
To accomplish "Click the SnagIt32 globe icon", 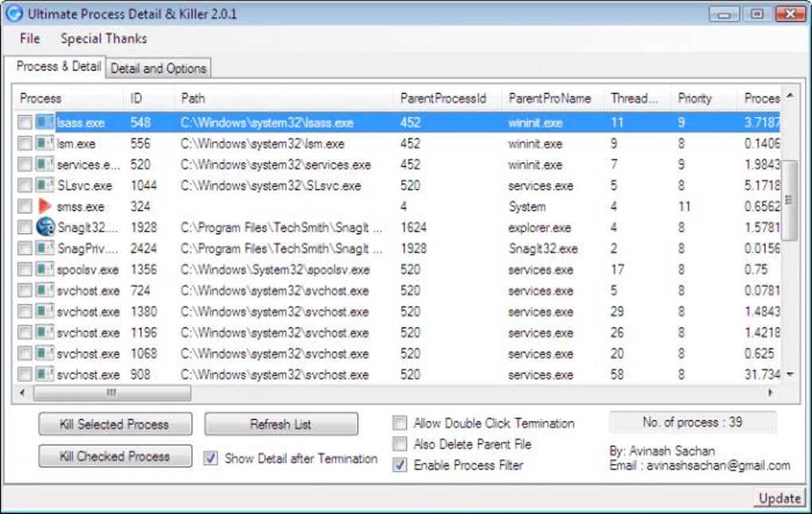I will coord(45,227).
